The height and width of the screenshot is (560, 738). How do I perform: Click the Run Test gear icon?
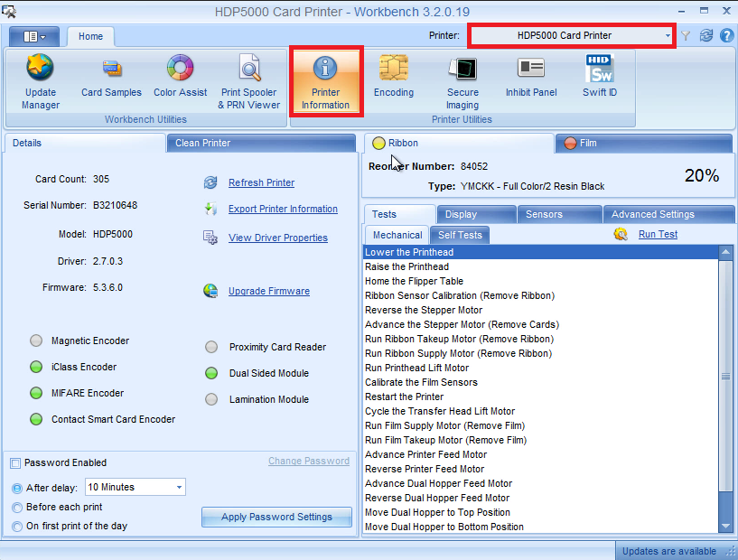click(621, 234)
